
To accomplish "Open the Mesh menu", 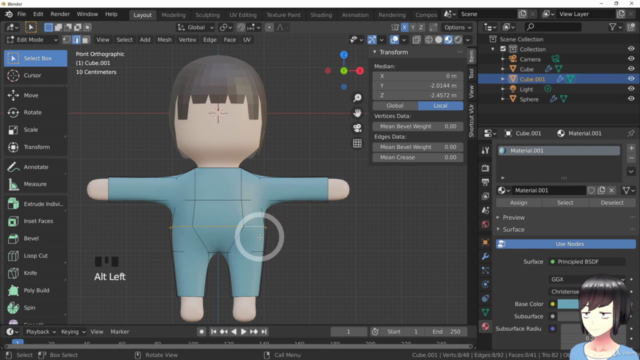I will pos(164,40).
